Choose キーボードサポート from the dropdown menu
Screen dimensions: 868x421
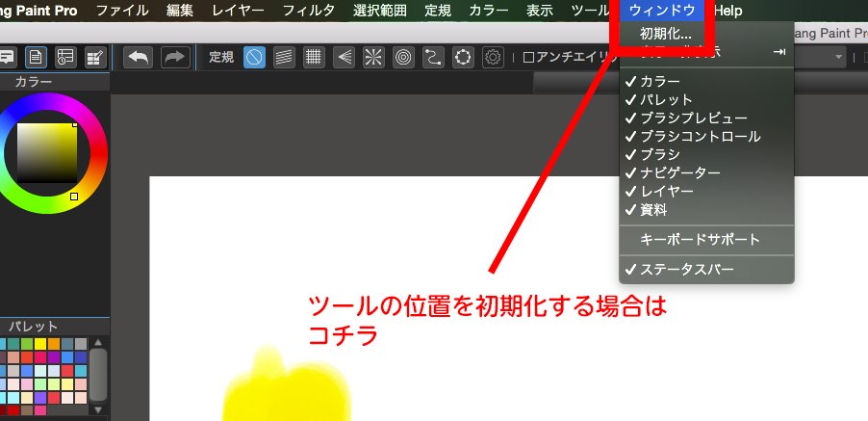coord(706,240)
